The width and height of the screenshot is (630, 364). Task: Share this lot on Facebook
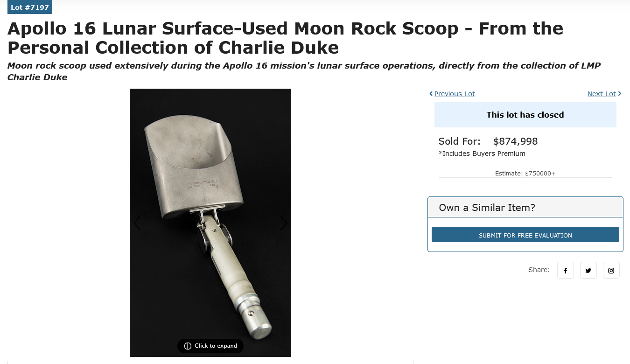565,270
